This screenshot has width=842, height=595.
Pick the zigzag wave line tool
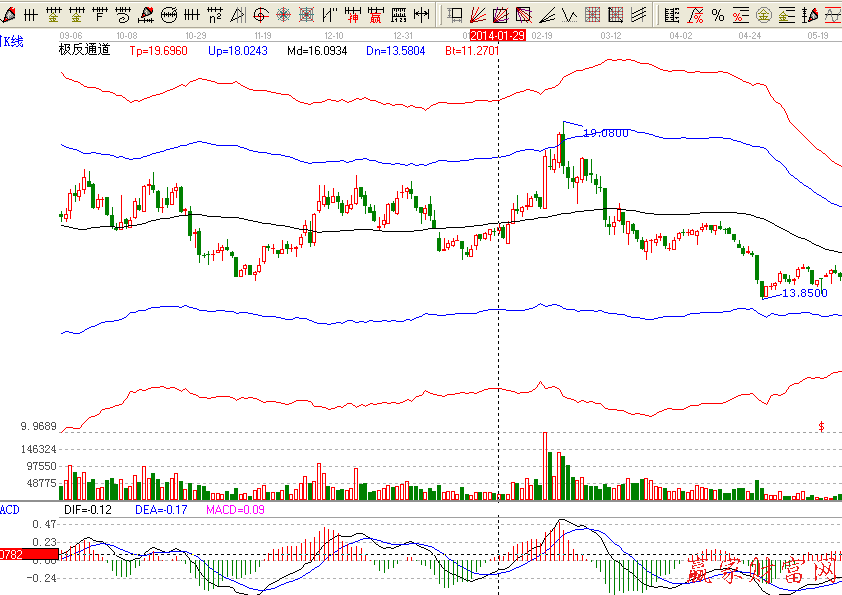568,15
